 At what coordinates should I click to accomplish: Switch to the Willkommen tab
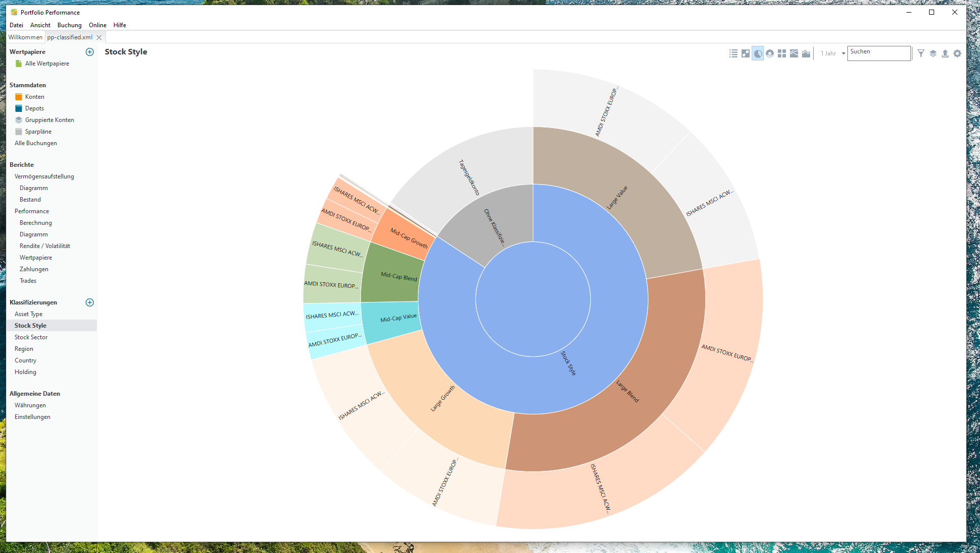click(26, 37)
